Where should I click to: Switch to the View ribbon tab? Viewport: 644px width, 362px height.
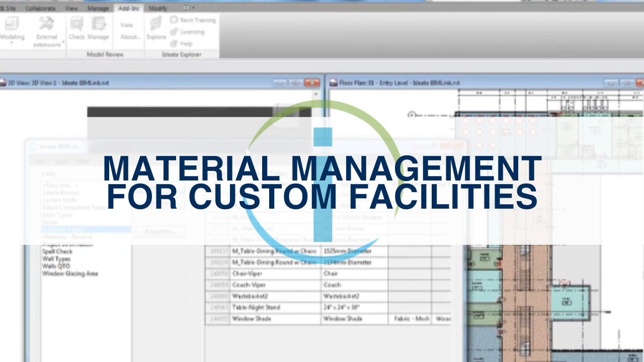(x=72, y=8)
